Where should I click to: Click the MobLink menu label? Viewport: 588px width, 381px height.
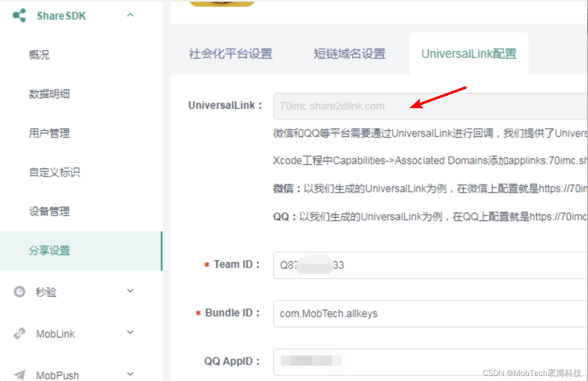pos(55,334)
